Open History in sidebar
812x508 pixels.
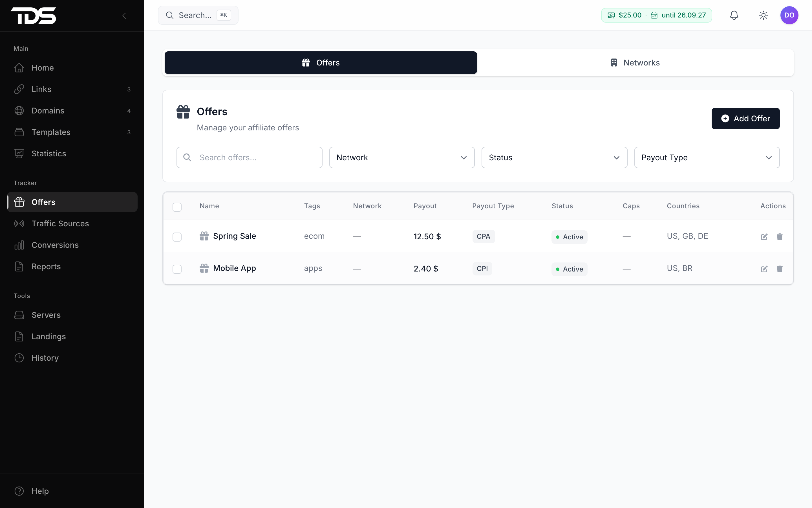point(72,358)
